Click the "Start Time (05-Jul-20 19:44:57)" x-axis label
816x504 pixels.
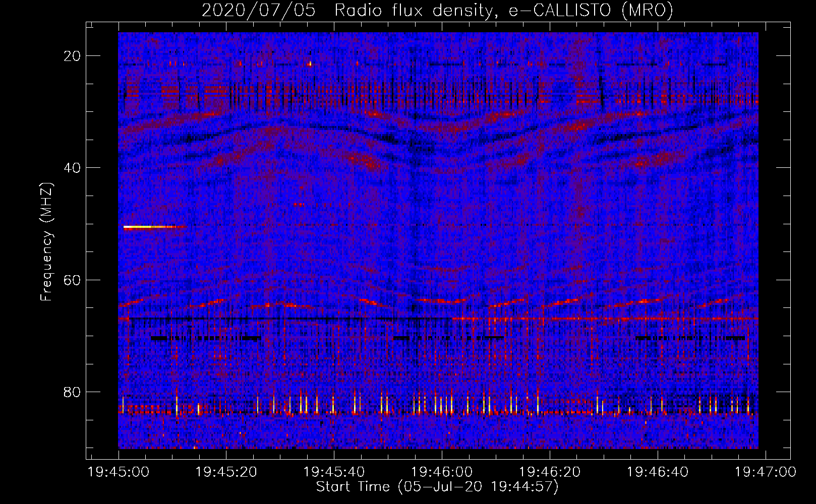coord(437,487)
